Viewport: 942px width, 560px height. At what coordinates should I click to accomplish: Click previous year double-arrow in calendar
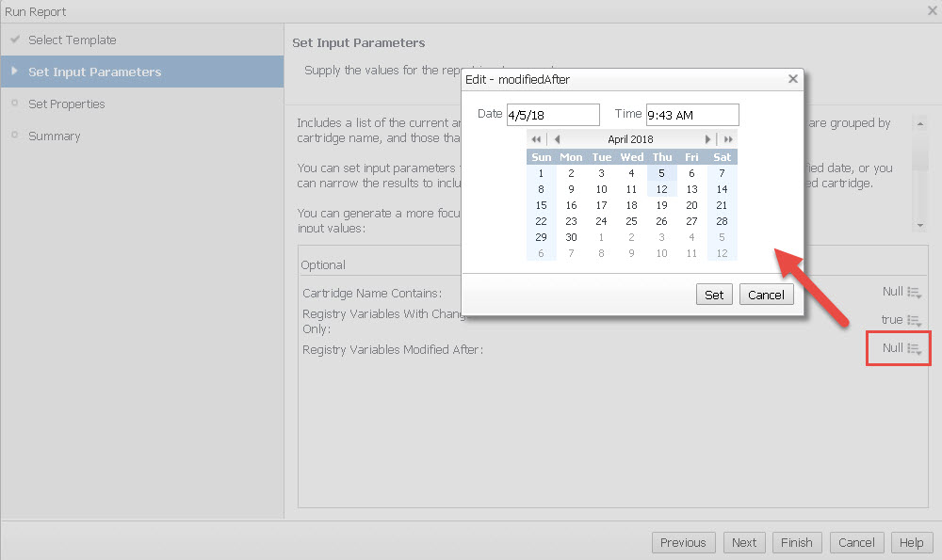536,139
